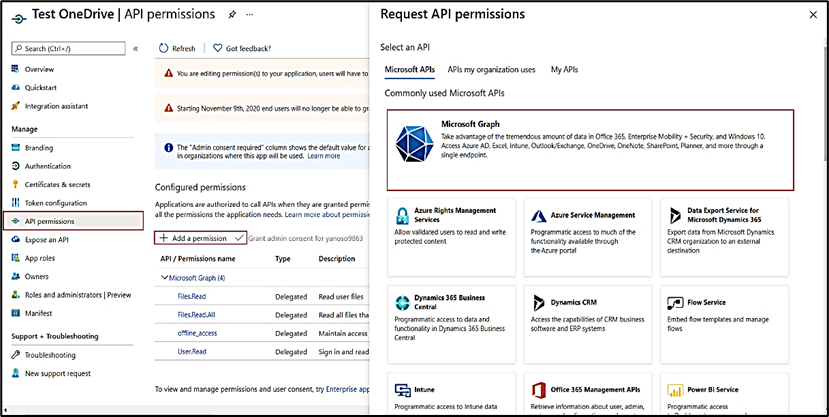The image size is (829, 417).
Task: Click the Intune icon
Action: pos(401,389)
